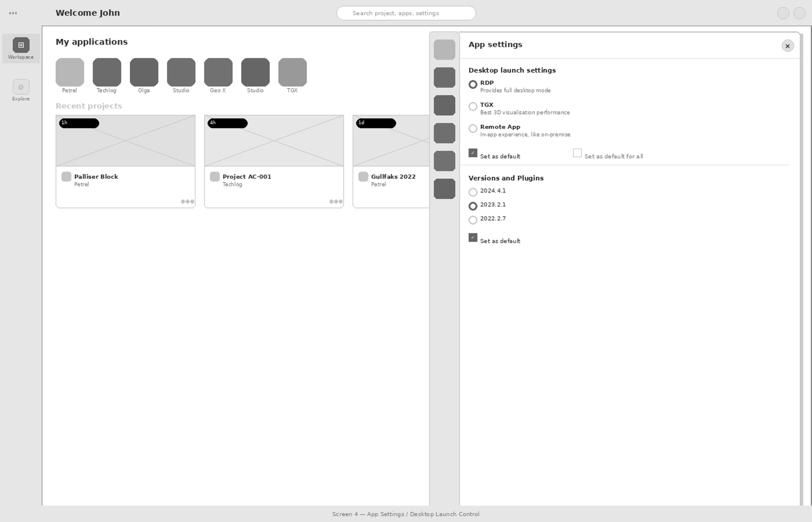
Task: Pick version 2024.4.1
Action: coord(473,192)
